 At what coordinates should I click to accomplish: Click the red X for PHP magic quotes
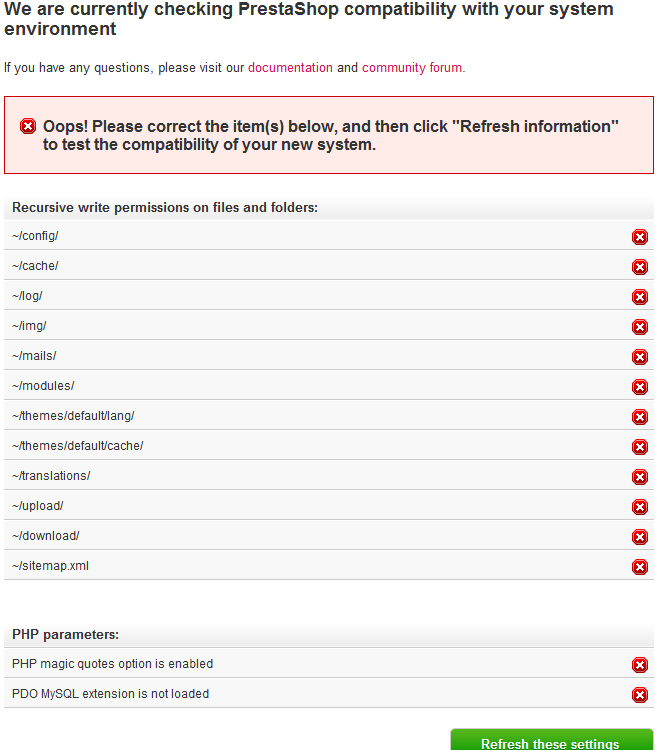coord(640,665)
